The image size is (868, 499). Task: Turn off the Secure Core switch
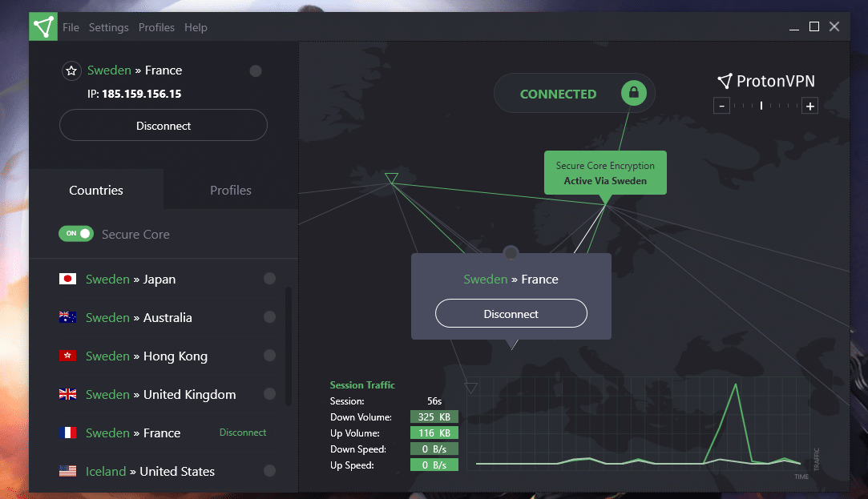point(76,233)
